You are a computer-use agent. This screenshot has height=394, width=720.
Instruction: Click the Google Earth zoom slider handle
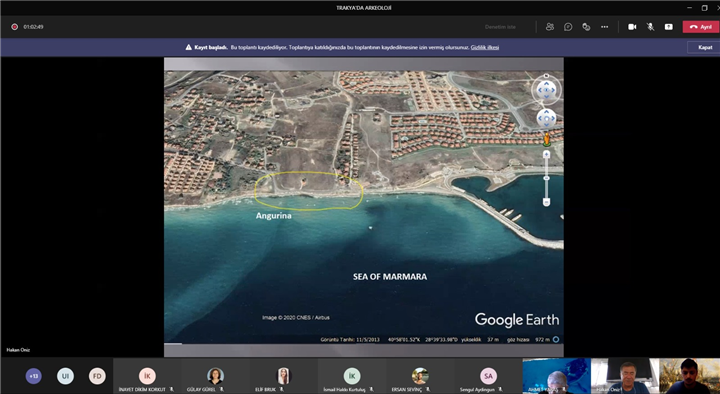(x=546, y=178)
